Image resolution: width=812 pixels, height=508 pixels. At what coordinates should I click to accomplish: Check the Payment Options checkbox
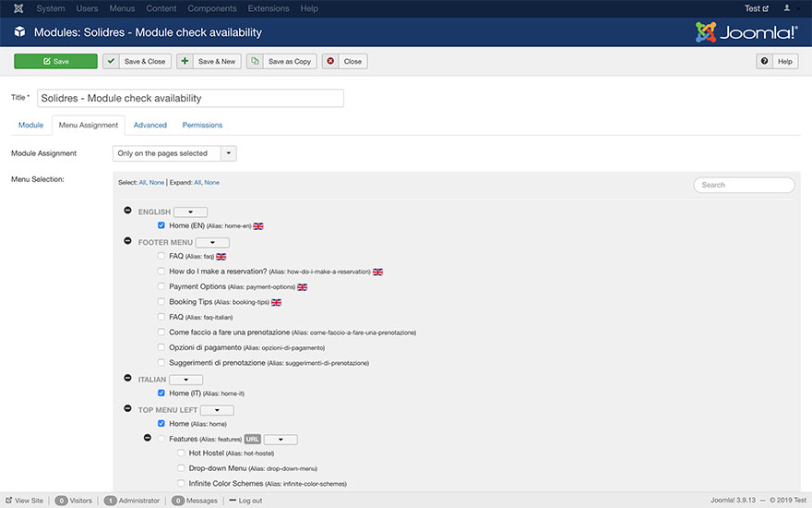(161, 286)
